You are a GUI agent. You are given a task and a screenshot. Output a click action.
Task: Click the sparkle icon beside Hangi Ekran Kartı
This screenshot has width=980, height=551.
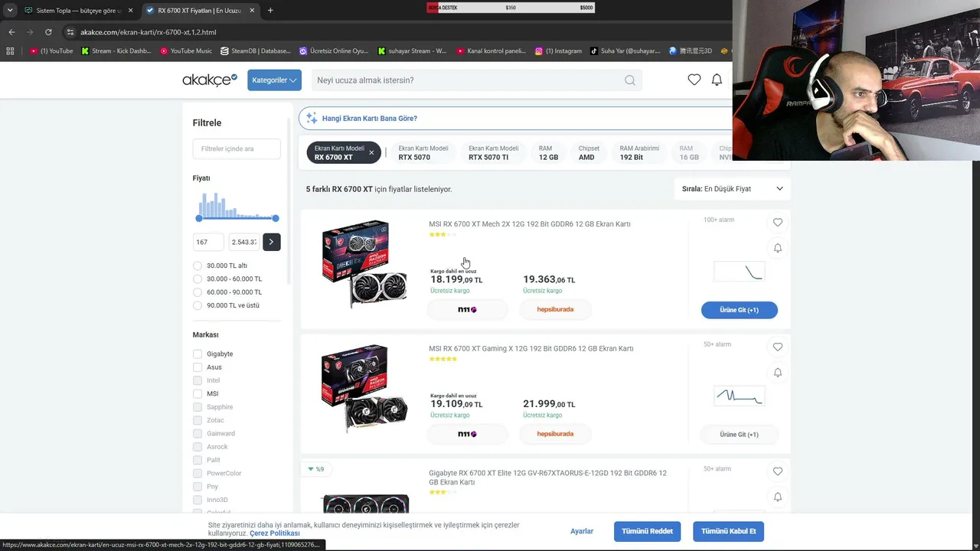coord(312,119)
